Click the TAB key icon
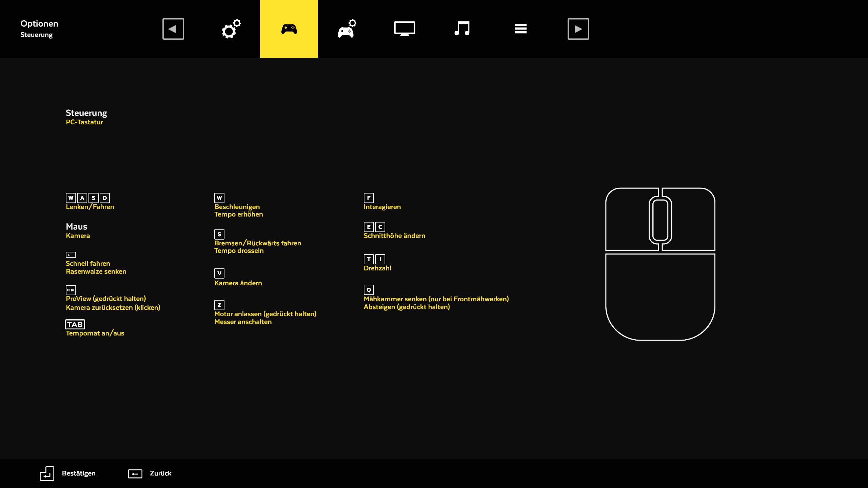The image size is (868, 488). [x=75, y=324]
